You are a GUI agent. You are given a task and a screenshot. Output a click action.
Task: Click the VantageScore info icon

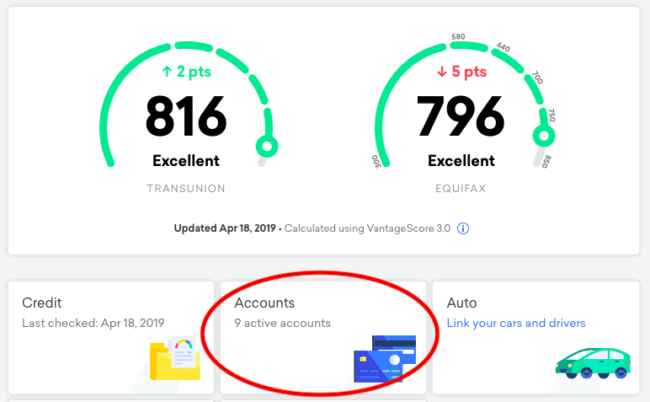(463, 228)
